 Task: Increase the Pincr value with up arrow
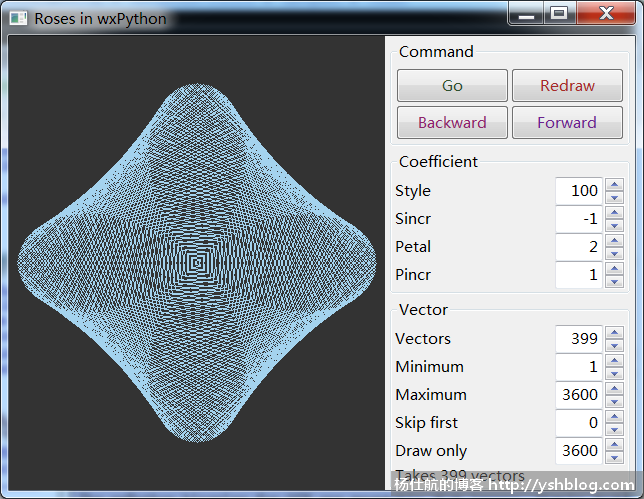coord(614,268)
